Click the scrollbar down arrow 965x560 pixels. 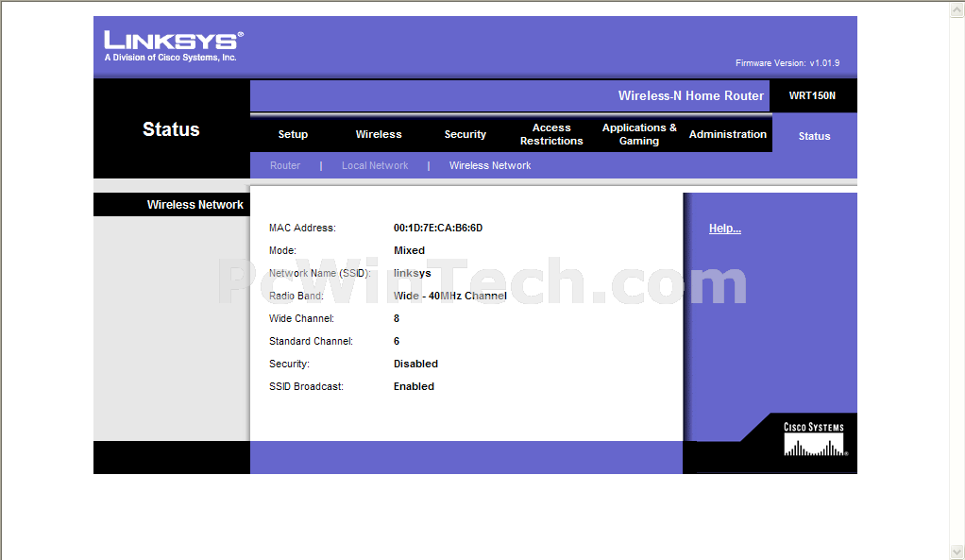[x=957, y=552]
